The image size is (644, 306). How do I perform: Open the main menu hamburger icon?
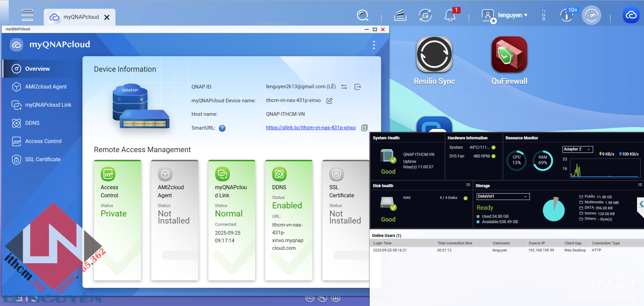(x=27, y=15)
